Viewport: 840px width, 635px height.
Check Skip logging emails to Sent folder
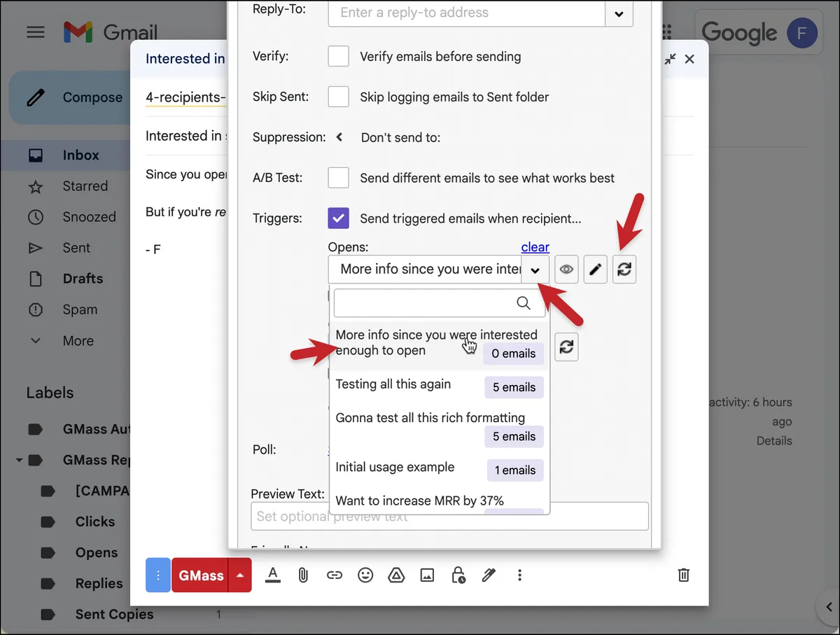coord(339,97)
